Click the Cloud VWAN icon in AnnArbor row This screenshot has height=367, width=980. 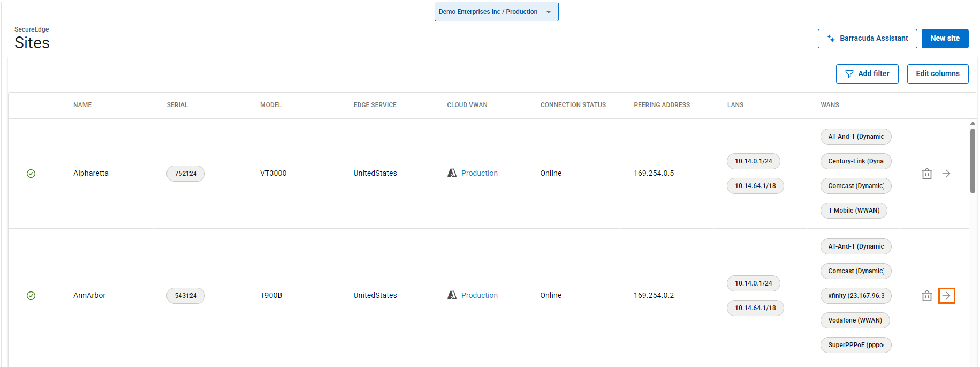[452, 295]
